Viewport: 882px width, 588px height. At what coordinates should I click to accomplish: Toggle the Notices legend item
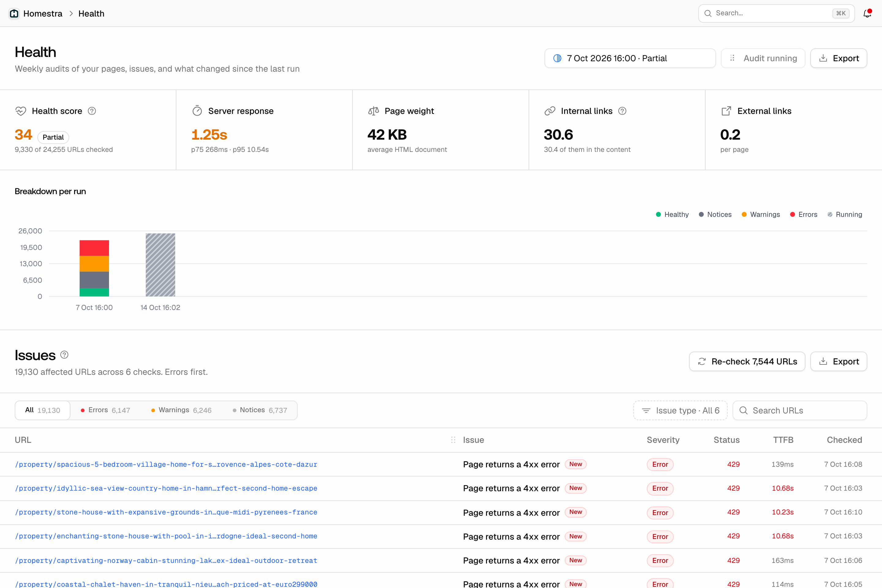715,214
